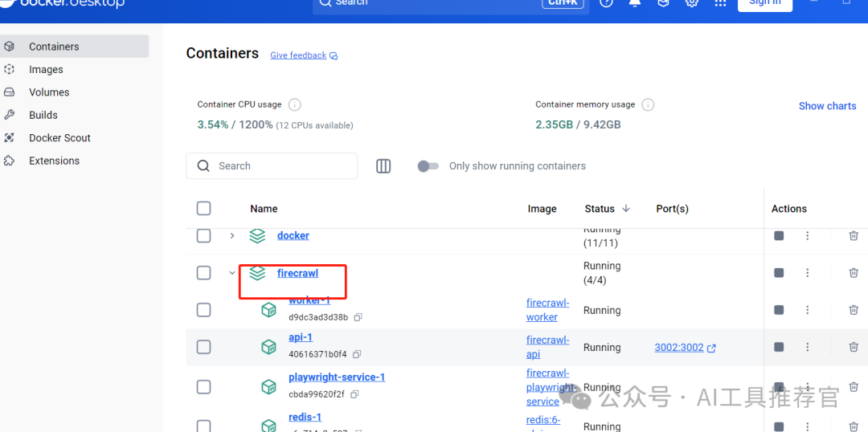Check the worker-1 container checkbox
868x432 pixels.
(x=203, y=310)
